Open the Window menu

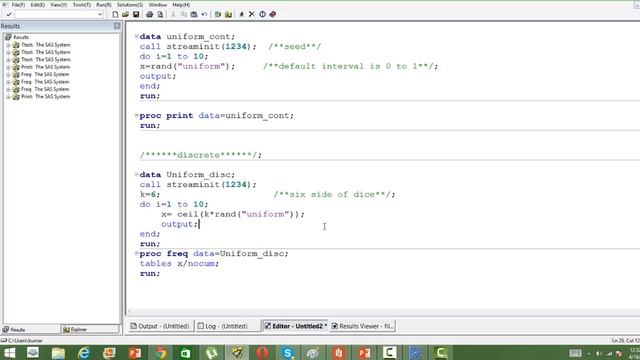click(158, 5)
